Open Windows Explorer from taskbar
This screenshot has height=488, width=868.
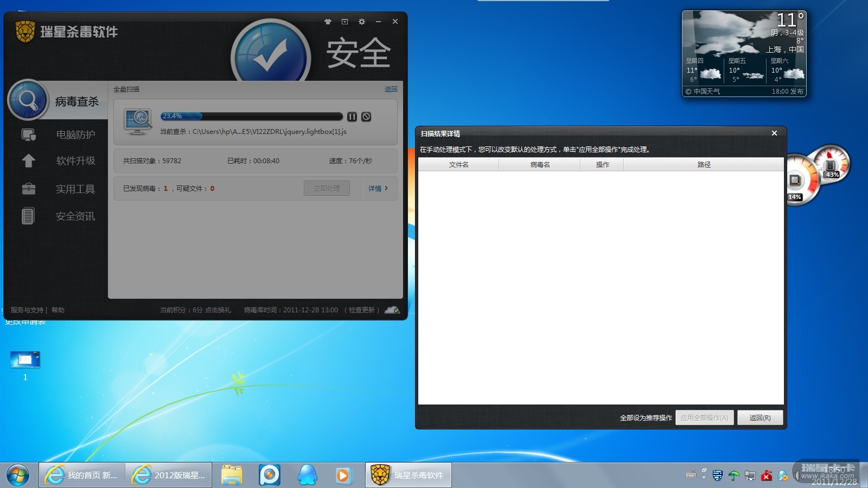pyautogui.click(x=232, y=475)
